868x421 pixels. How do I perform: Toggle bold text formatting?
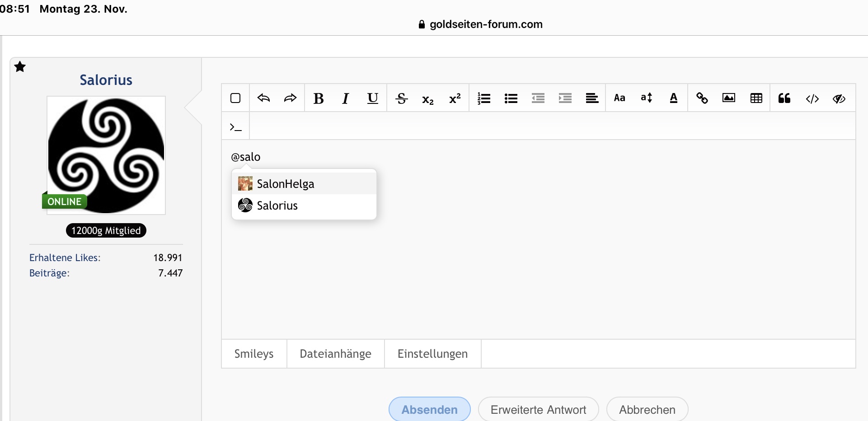[x=319, y=98]
